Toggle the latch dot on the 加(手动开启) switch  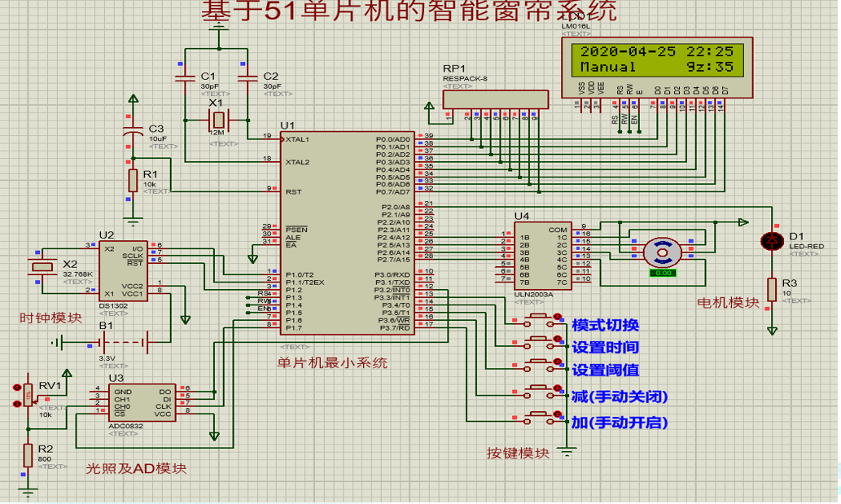(558, 414)
